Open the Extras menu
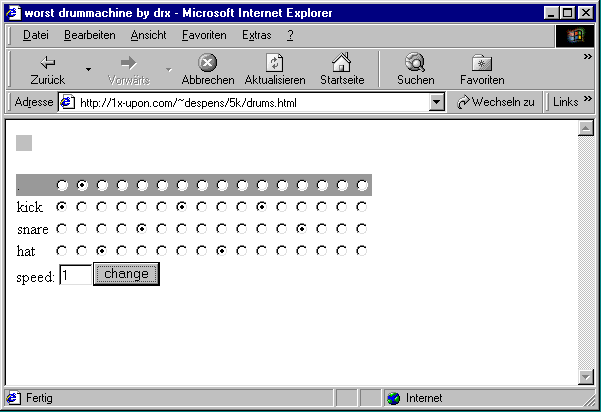601x412 pixels. coord(256,35)
